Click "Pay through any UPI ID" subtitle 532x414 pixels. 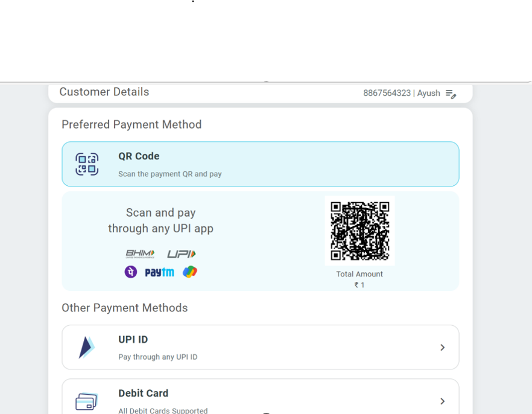(157, 357)
